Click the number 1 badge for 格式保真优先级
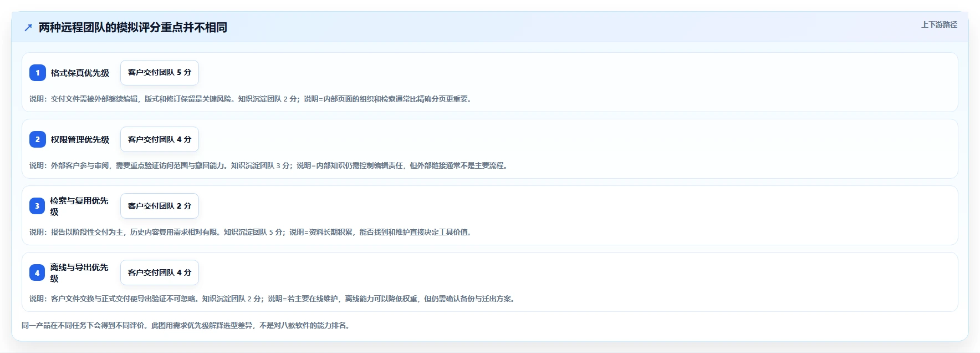 38,73
